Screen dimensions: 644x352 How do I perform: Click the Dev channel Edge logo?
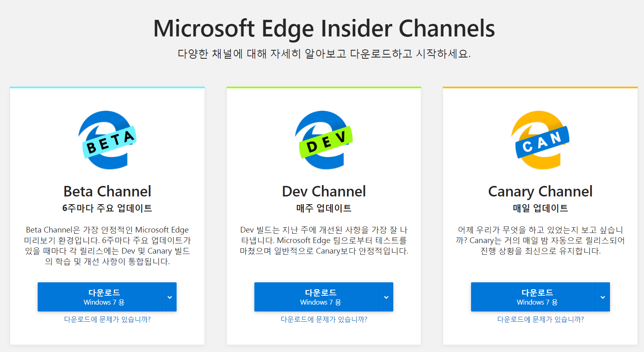(x=324, y=140)
